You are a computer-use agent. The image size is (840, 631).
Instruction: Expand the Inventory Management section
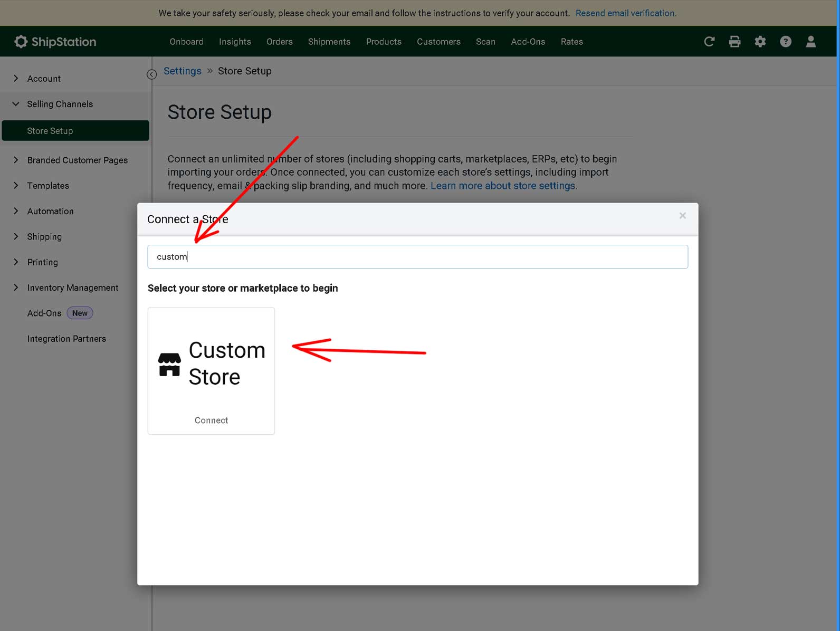pyautogui.click(x=16, y=288)
